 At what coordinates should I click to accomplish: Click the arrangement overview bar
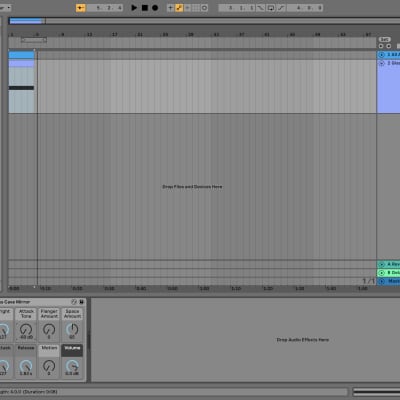coord(204,21)
